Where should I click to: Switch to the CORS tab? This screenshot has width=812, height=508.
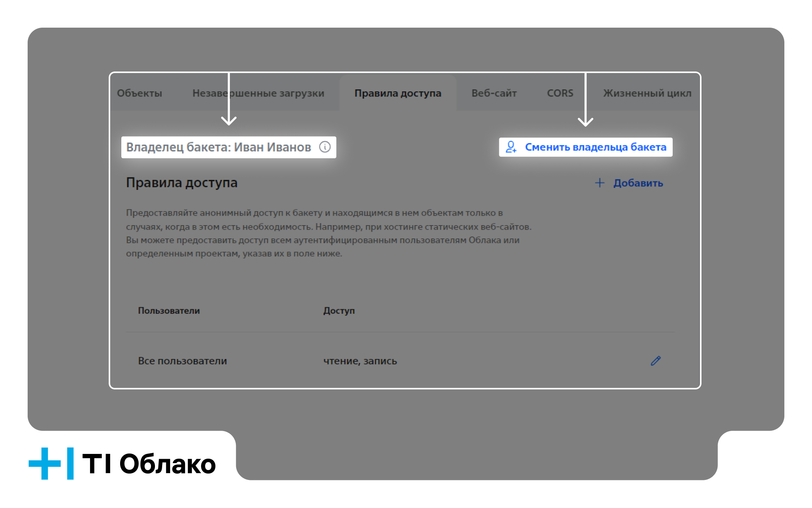tap(560, 93)
